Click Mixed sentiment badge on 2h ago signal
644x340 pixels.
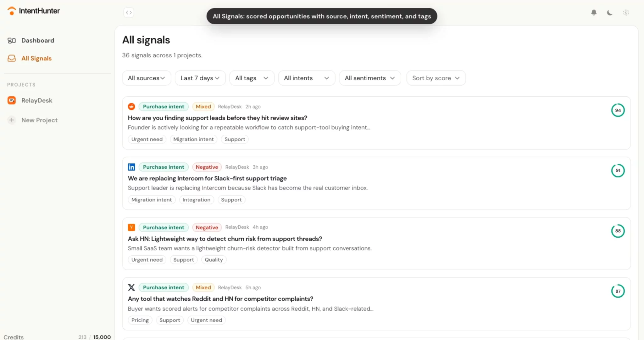[x=203, y=106]
